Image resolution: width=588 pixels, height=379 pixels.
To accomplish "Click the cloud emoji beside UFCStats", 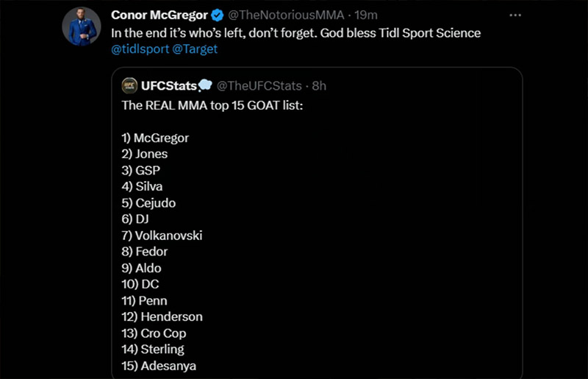I will click(x=204, y=86).
